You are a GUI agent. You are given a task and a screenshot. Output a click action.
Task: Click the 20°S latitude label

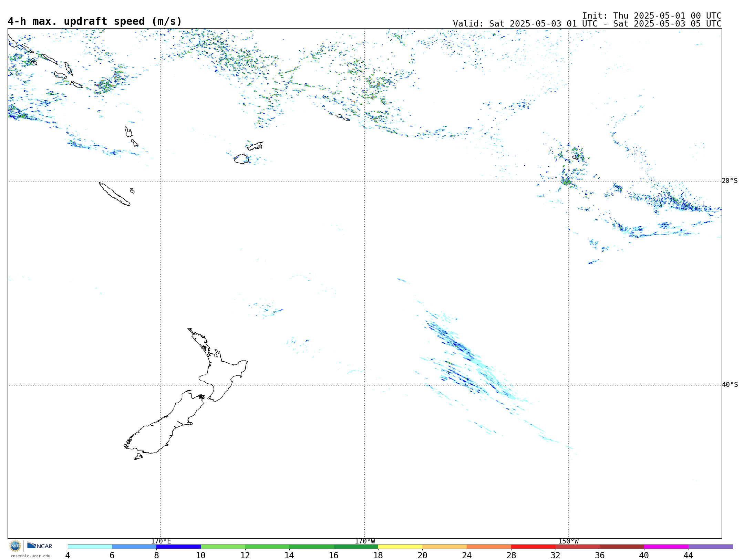coord(730,181)
